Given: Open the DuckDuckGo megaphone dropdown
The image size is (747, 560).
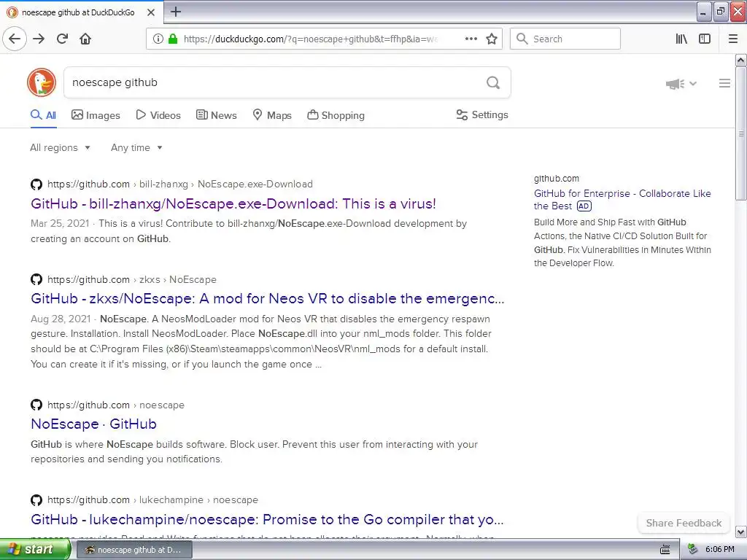Looking at the screenshot, I should 681,84.
